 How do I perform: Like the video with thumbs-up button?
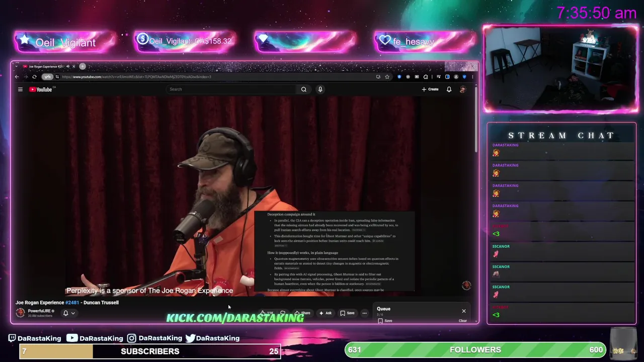pyautogui.click(x=267, y=313)
